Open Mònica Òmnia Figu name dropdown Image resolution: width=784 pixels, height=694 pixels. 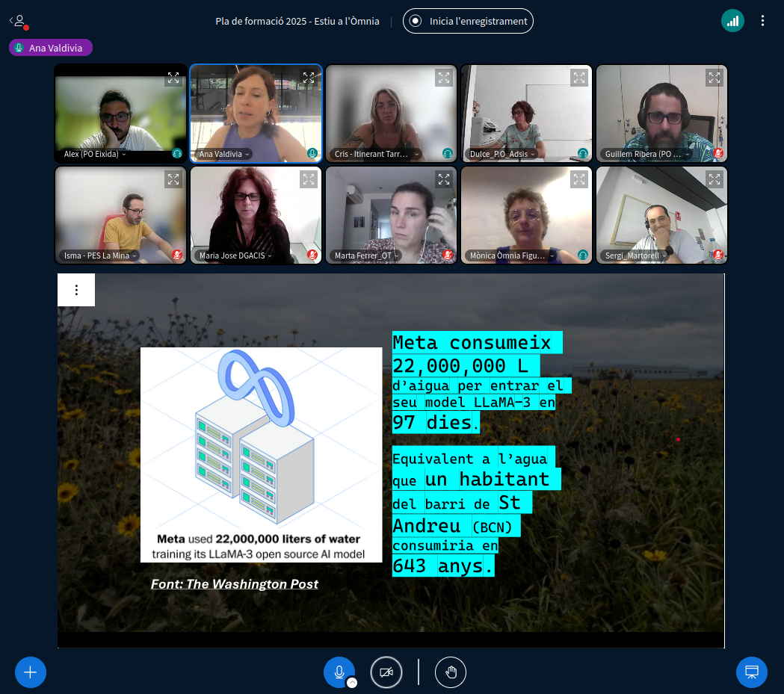(x=512, y=255)
